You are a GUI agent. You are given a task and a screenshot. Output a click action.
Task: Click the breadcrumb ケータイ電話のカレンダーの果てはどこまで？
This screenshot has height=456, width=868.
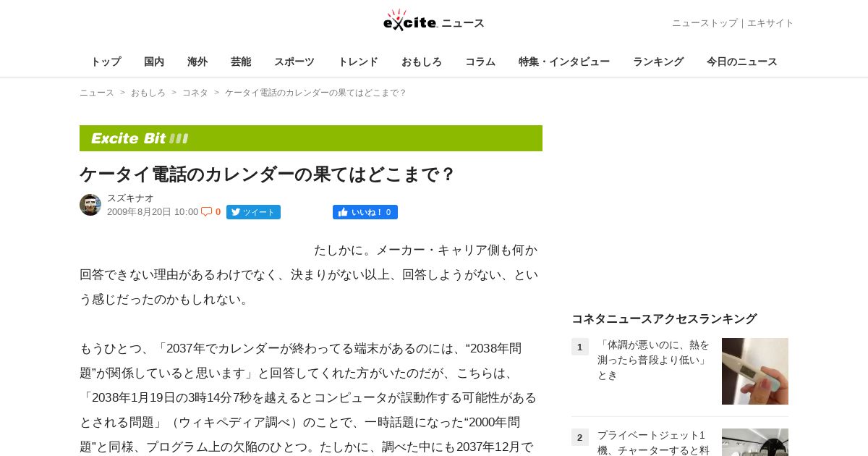[x=316, y=93]
